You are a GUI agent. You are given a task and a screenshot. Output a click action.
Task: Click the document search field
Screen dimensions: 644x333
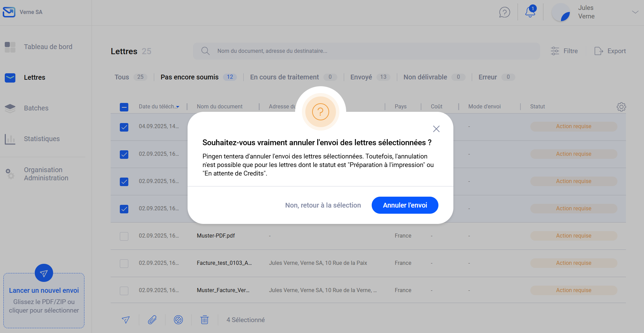[366, 51]
